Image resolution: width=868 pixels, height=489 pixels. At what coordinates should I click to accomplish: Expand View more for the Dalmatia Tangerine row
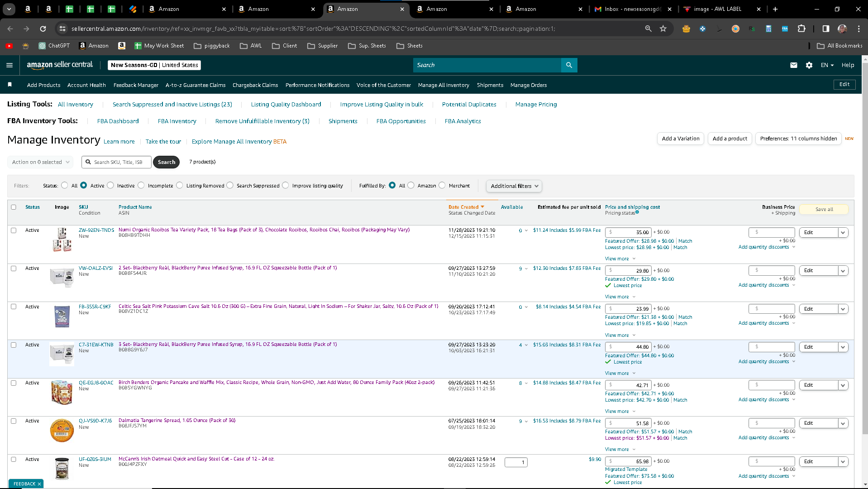620,449
